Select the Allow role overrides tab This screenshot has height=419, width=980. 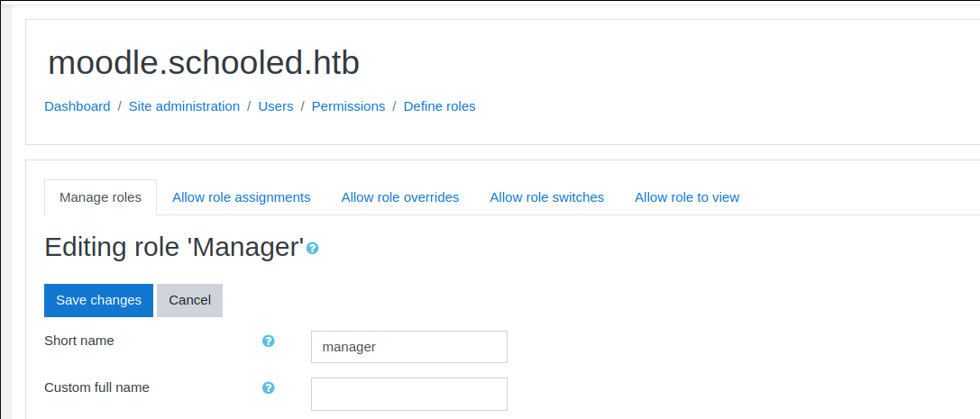pos(400,197)
